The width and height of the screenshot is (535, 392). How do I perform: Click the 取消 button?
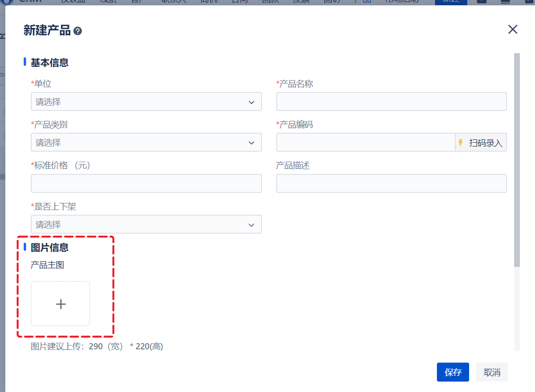click(x=492, y=372)
